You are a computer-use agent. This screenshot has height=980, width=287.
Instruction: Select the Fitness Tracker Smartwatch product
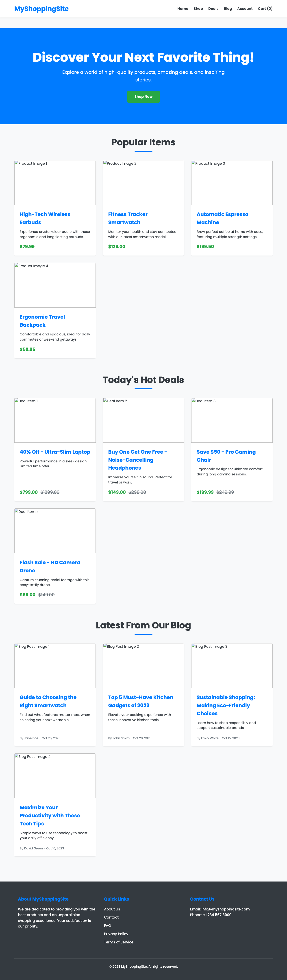point(128,218)
